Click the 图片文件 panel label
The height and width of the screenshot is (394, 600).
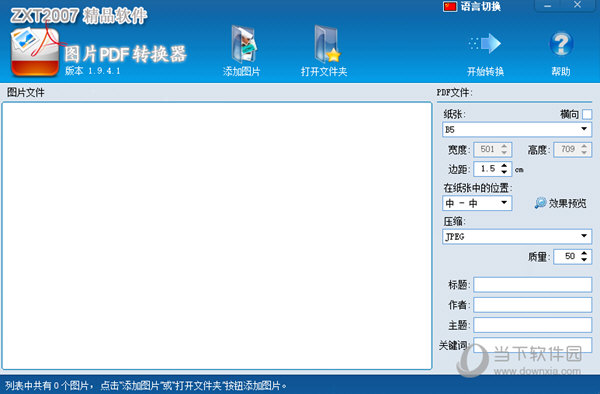(26, 92)
